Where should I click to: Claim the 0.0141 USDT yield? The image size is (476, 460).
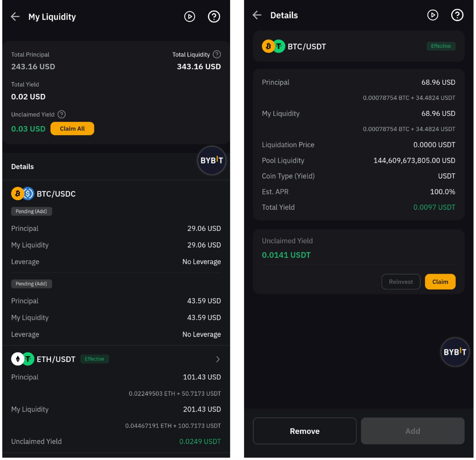[440, 282]
